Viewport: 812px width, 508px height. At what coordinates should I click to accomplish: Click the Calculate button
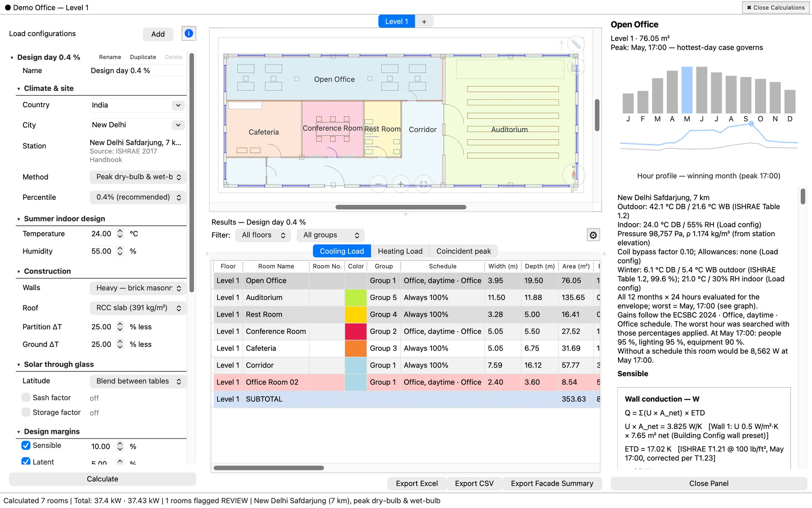[x=102, y=479]
